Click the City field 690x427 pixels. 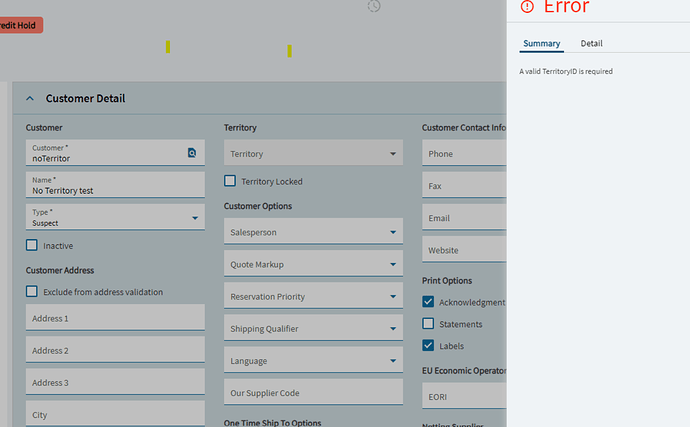point(115,414)
